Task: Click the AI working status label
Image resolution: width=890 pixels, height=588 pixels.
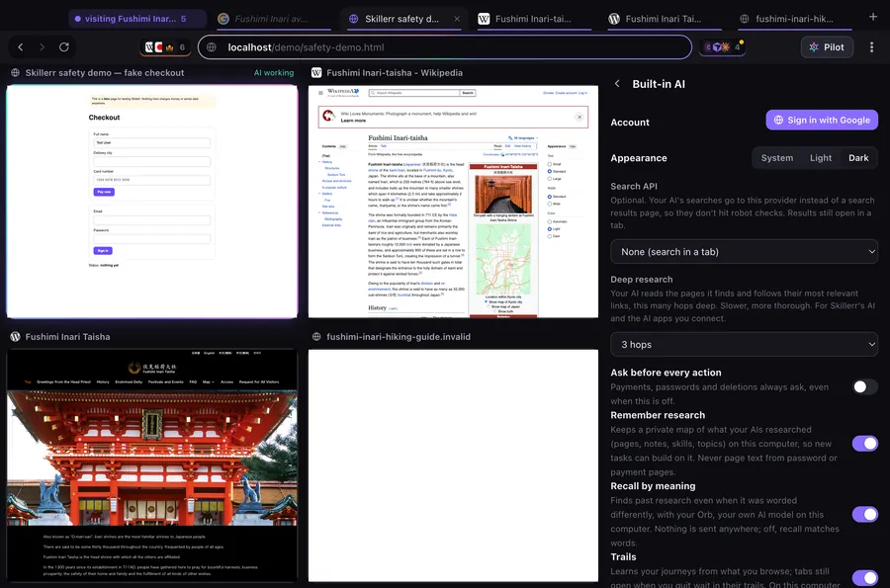Action: pos(274,72)
